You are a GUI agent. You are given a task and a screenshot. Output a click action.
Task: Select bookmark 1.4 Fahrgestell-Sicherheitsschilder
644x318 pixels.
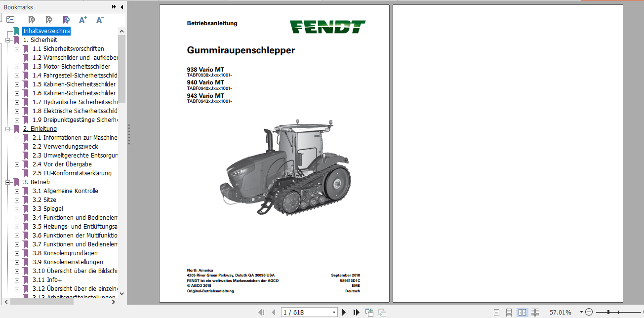75,76
